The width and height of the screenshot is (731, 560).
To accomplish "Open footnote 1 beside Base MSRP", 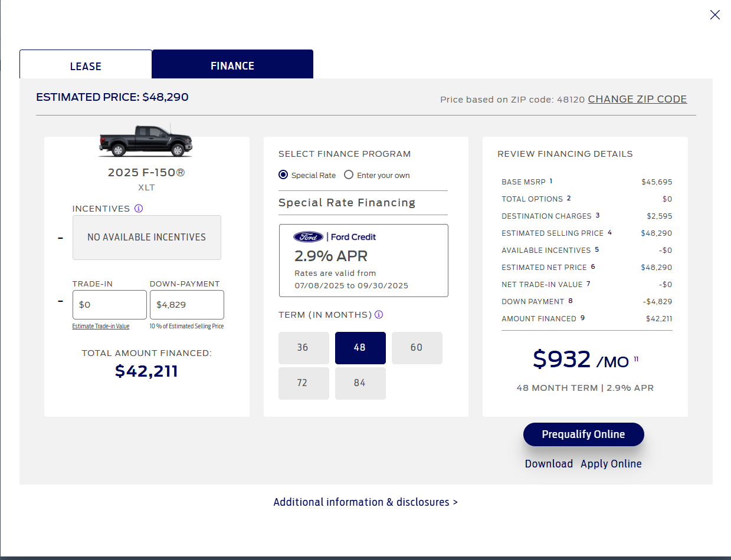I will tap(551, 181).
